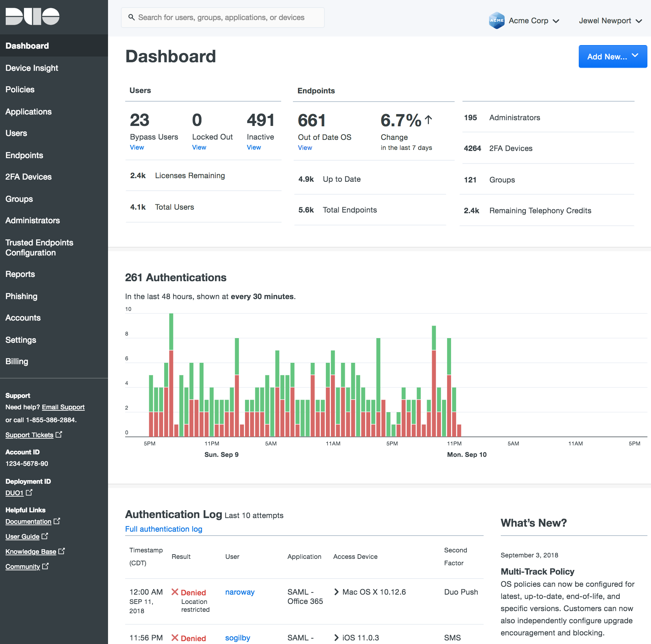Open the Reports section from the sidebar
Image resolution: width=651 pixels, height=644 pixels.
tap(20, 274)
